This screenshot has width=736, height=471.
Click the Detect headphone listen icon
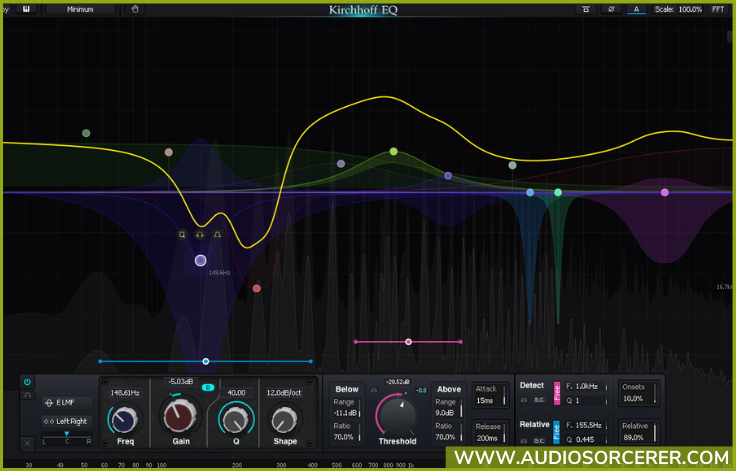pos(524,400)
